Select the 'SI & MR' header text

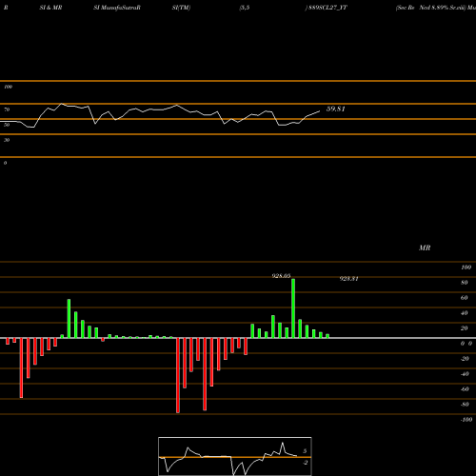pos(50,8)
